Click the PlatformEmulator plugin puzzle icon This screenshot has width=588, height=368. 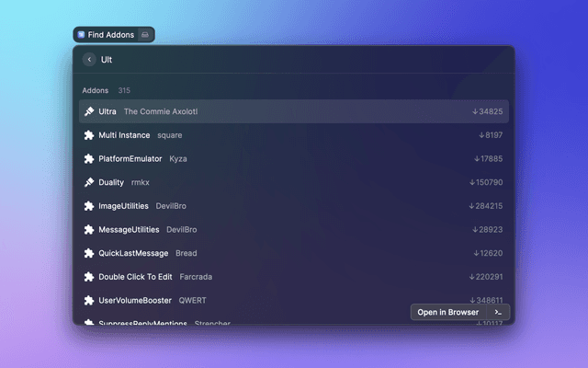click(x=89, y=159)
